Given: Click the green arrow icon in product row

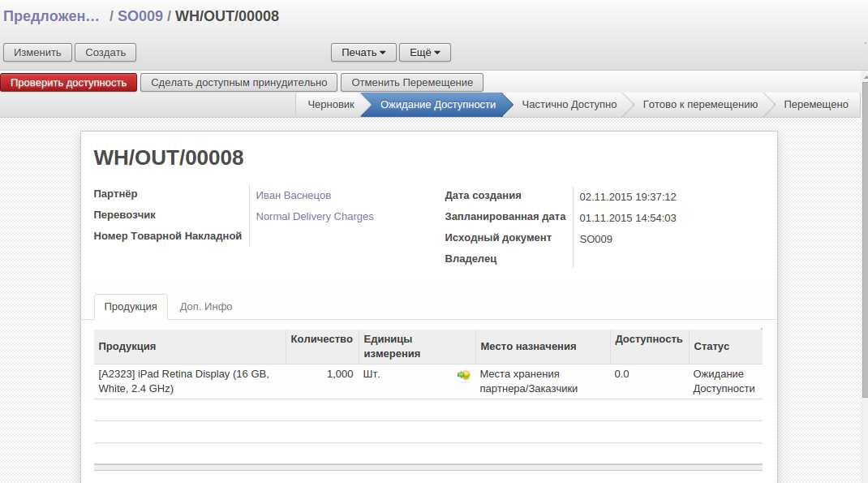Looking at the screenshot, I should pyautogui.click(x=464, y=375).
